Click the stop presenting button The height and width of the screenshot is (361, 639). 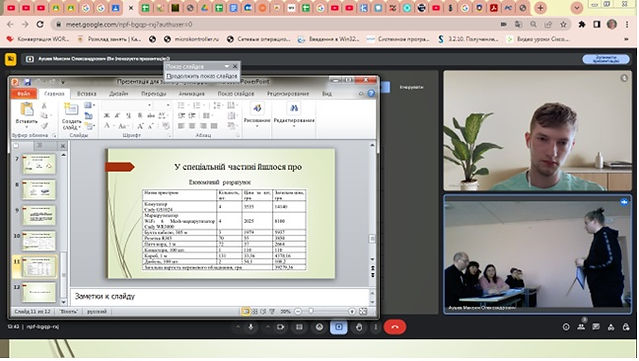[x=606, y=59]
